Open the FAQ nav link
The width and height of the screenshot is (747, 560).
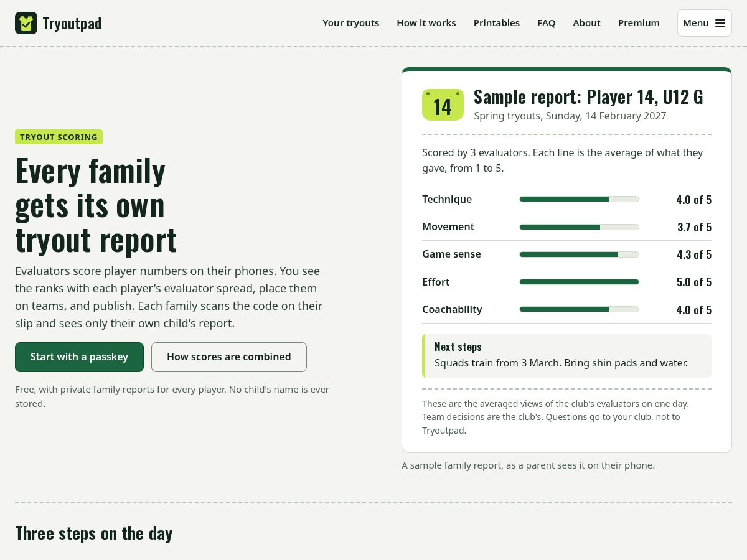pyautogui.click(x=547, y=23)
